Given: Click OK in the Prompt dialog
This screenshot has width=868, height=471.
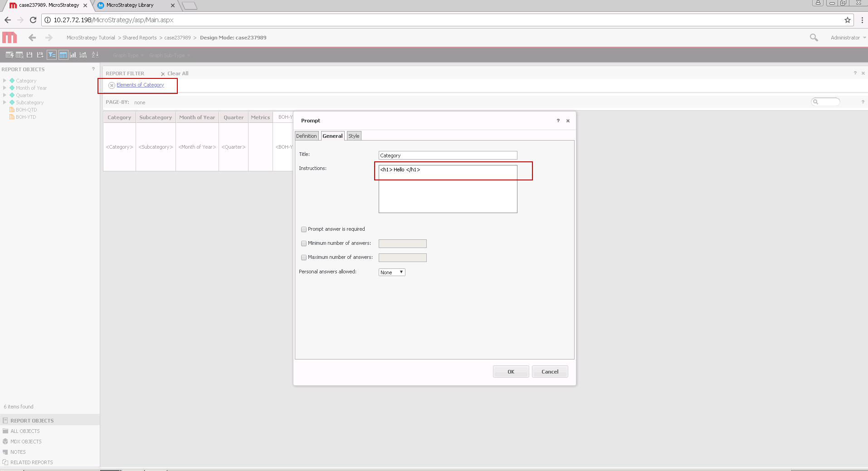Looking at the screenshot, I should (x=511, y=372).
